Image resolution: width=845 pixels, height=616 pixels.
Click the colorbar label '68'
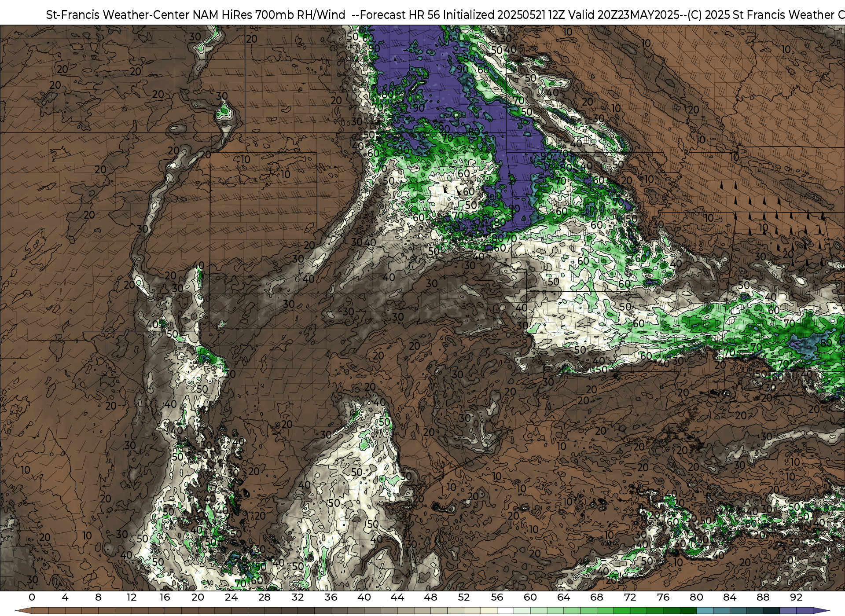pyautogui.click(x=597, y=597)
